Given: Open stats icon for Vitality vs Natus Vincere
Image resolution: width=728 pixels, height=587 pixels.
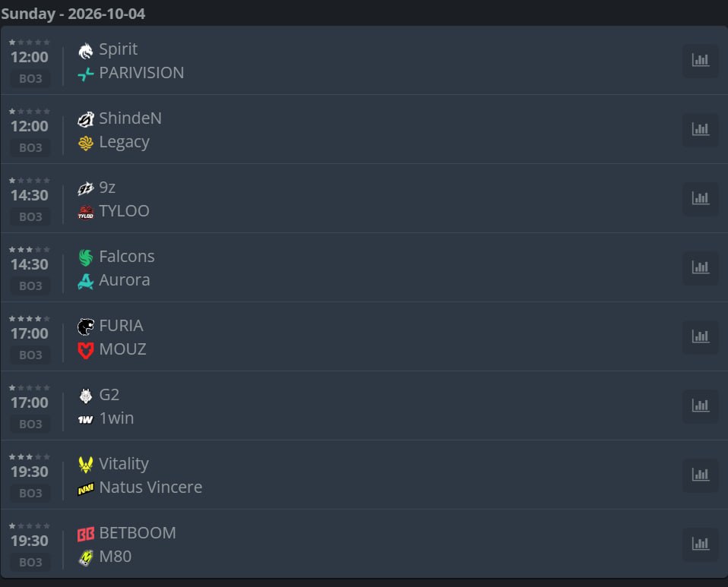Looking at the screenshot, I should point(701,475).
